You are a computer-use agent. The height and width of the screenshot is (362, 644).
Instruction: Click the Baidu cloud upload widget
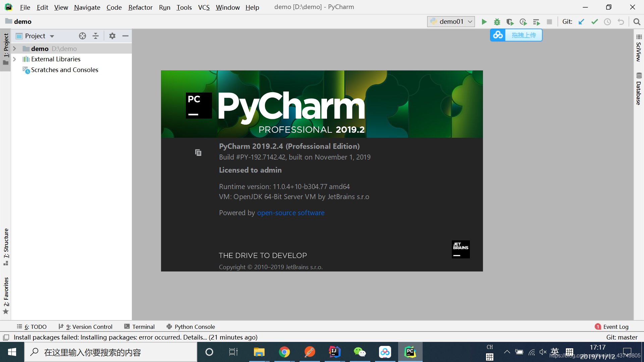coord(516,35)
